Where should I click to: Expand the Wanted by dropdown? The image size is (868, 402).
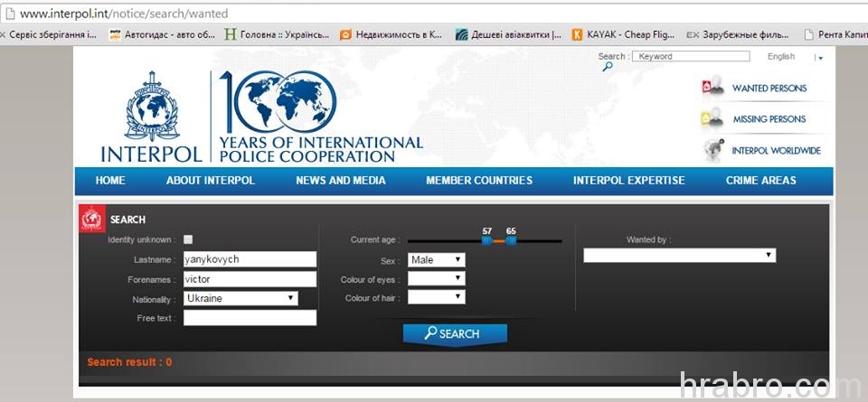679,256
